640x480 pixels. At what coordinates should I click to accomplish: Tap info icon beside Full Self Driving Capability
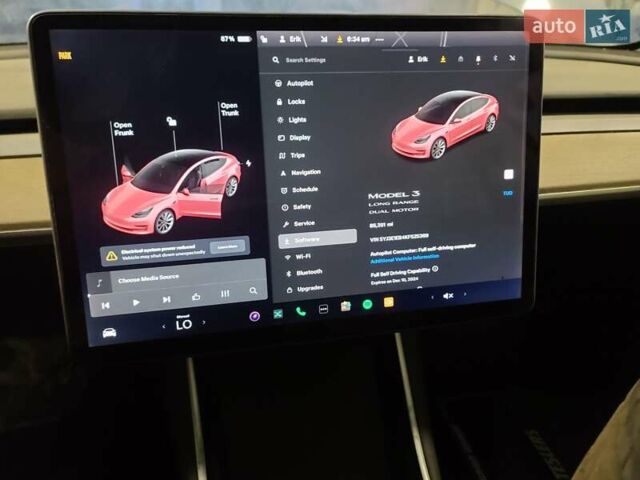[435, 269]
